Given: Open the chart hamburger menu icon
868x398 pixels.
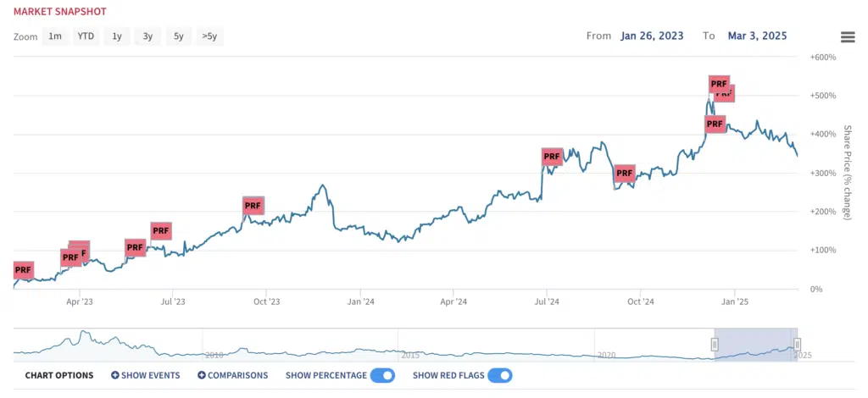Looking at the screenshot, I should point(848,37).
